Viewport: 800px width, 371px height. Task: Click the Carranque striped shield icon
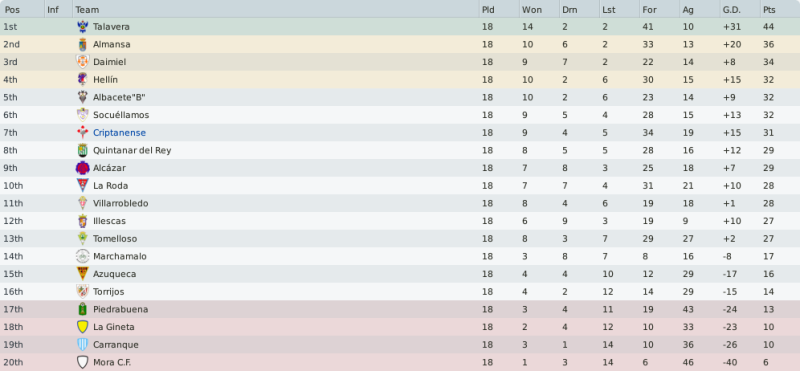pos(82,344)
